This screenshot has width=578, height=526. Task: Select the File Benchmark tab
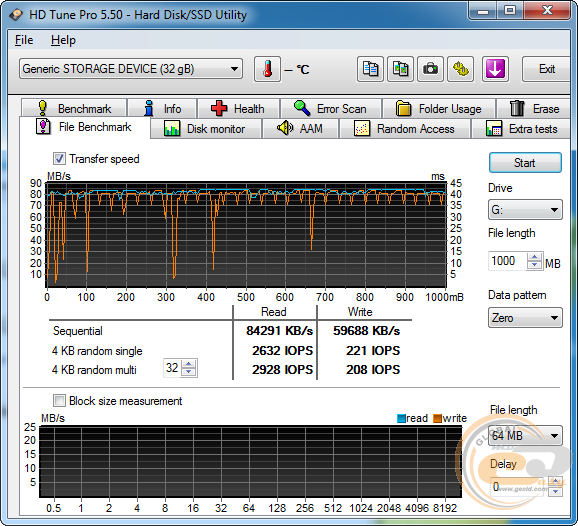click(84, 127)
